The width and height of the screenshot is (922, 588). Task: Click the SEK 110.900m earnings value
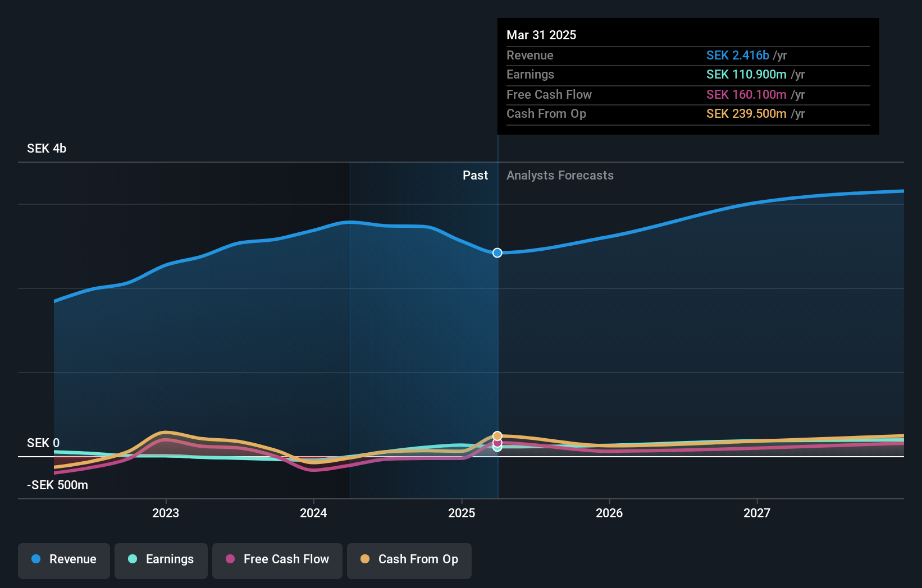[x=746, y=75]
